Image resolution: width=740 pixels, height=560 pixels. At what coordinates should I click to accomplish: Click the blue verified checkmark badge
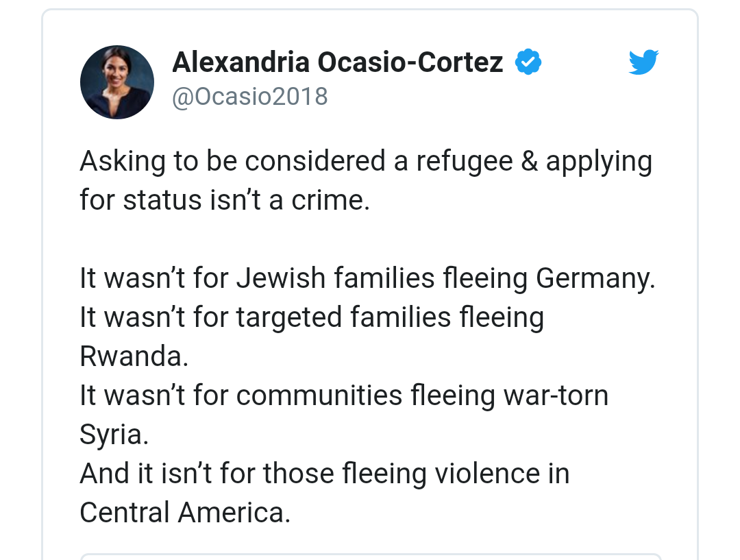click(x=528, y=62)
